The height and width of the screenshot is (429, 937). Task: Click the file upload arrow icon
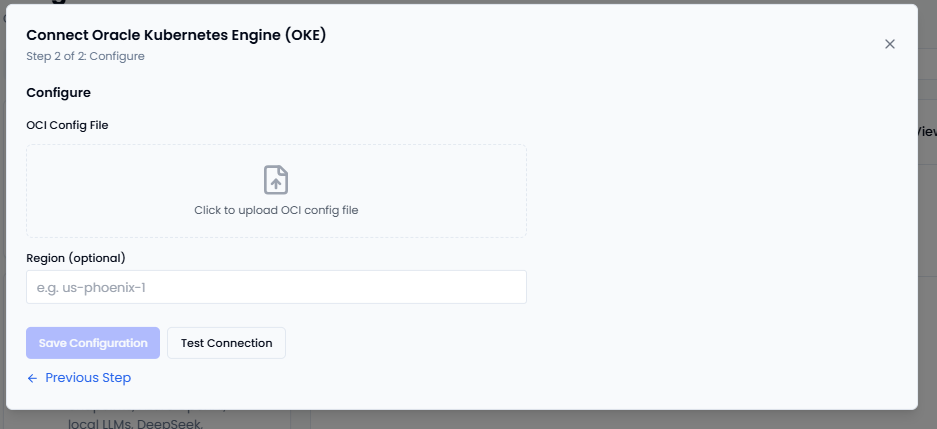click(276, 180)
